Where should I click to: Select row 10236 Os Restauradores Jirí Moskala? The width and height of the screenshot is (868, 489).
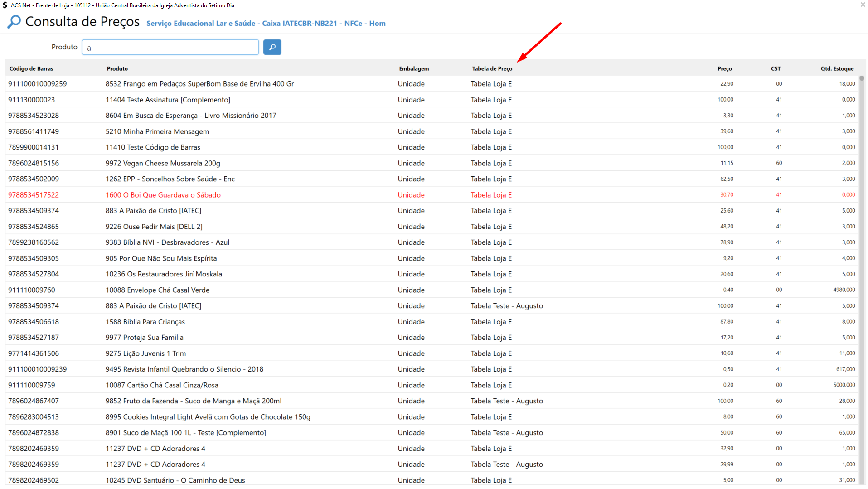[432, 274]
